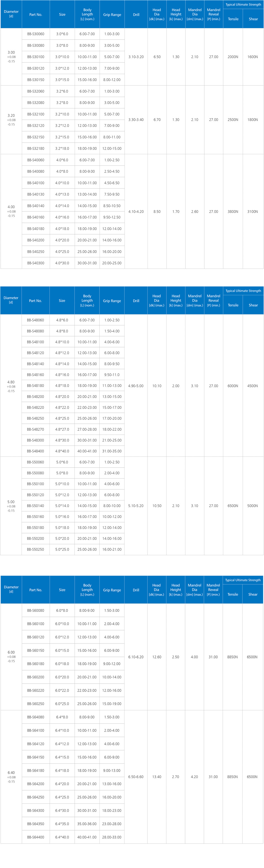
Task: Select grip range 9.50-11.0
Action: (x=111, y=375)
